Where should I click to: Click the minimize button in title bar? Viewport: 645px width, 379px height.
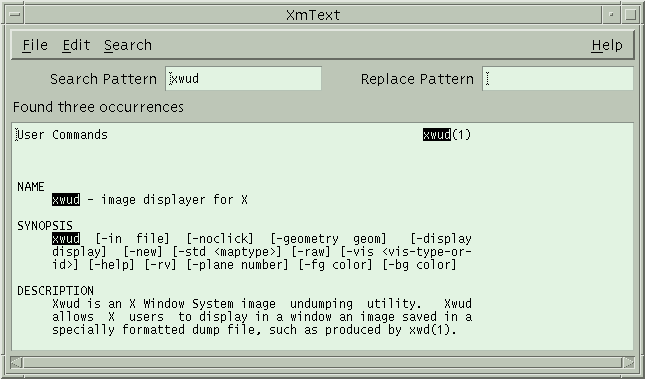pos(611,15)
